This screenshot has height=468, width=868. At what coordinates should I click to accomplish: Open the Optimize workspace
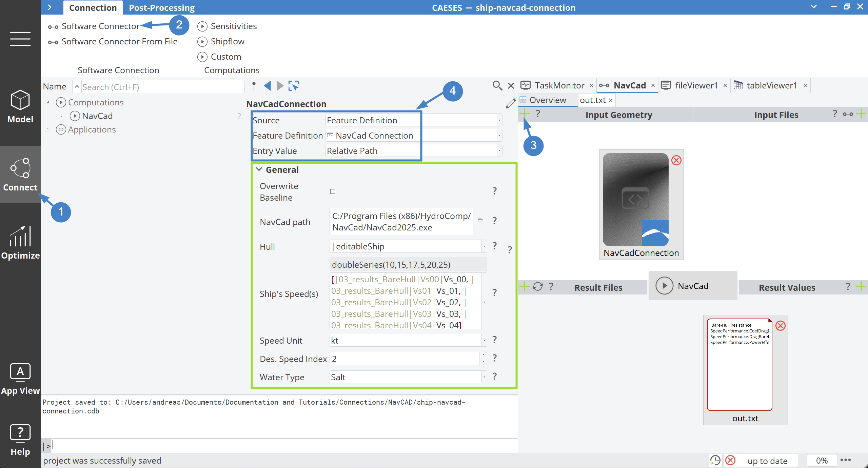pos(20,243)
